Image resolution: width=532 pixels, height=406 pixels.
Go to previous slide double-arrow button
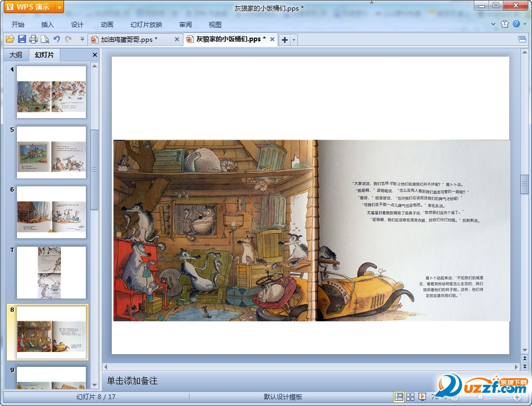[525, 358]
